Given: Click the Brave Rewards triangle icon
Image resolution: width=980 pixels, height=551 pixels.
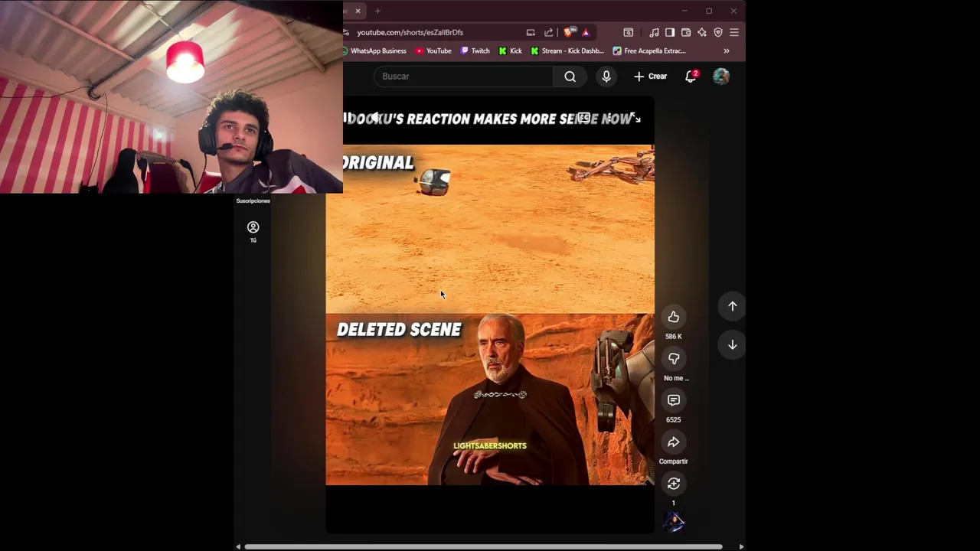Looking at the screenshot, I should point(586,32).
